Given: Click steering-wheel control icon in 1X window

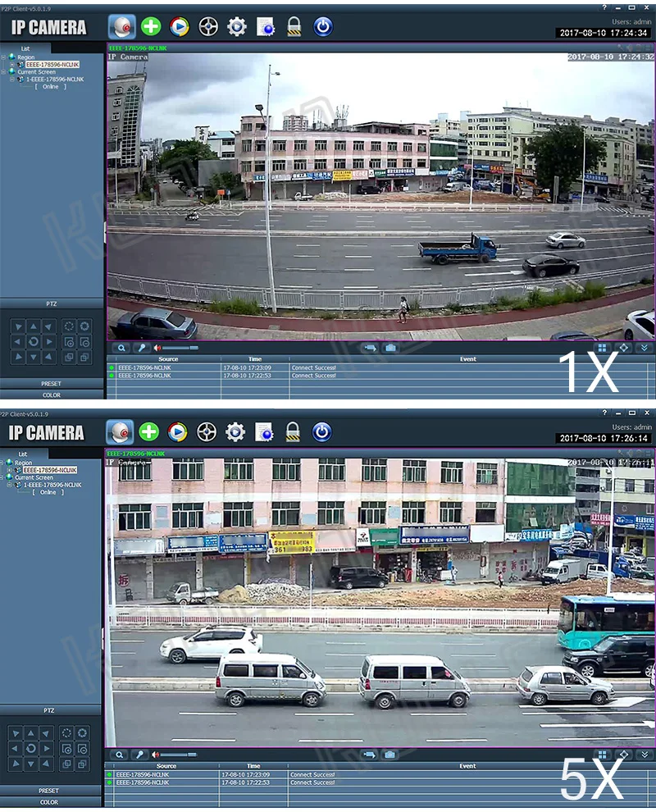Looking at the screenshot, I should tap(208, 27).
